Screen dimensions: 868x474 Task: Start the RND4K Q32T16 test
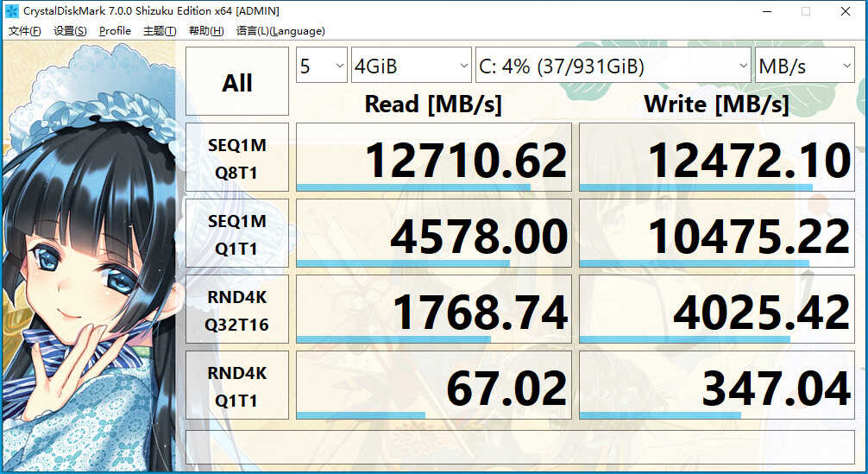(x=237, y=309)
